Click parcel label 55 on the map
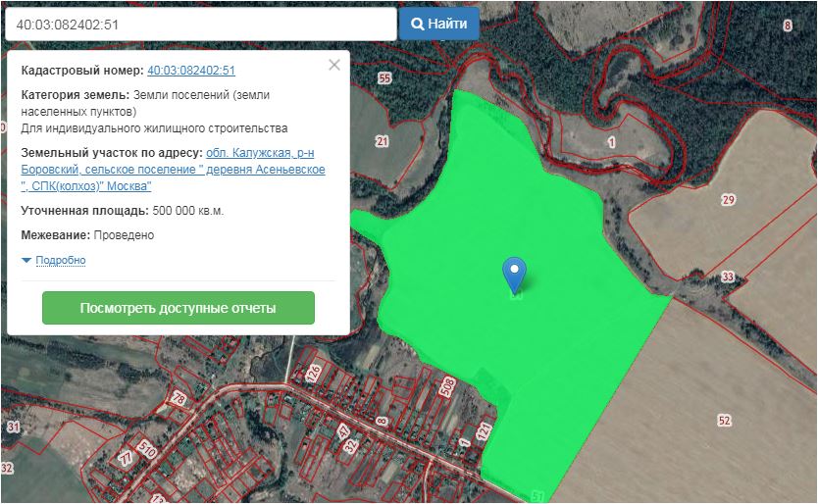818x504 pixels. pos(383,78)
